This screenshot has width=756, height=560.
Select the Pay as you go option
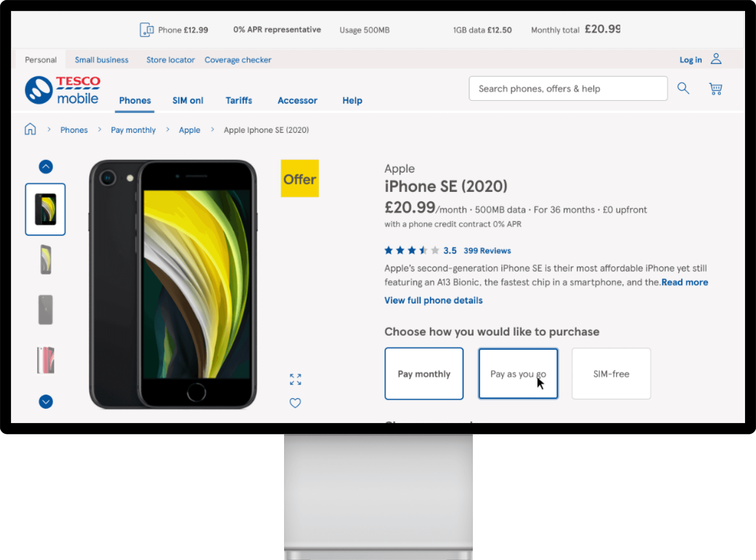click(518, 374)
